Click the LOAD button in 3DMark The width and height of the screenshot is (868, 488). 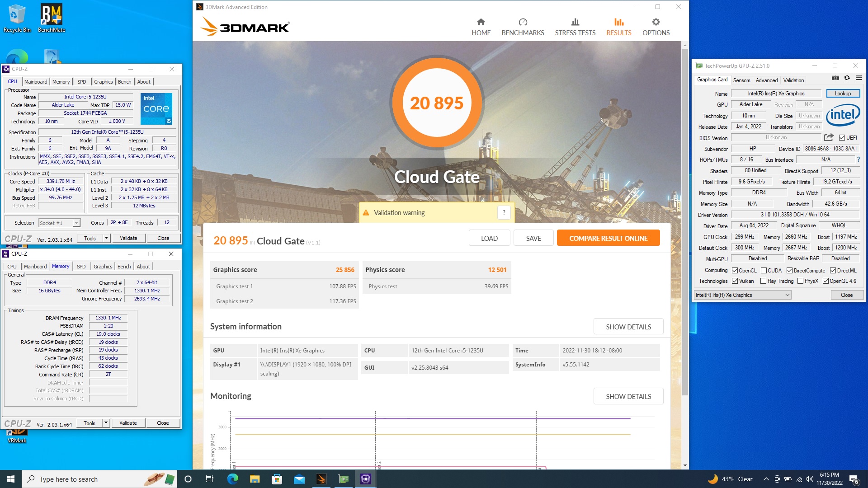coord(489,238)
